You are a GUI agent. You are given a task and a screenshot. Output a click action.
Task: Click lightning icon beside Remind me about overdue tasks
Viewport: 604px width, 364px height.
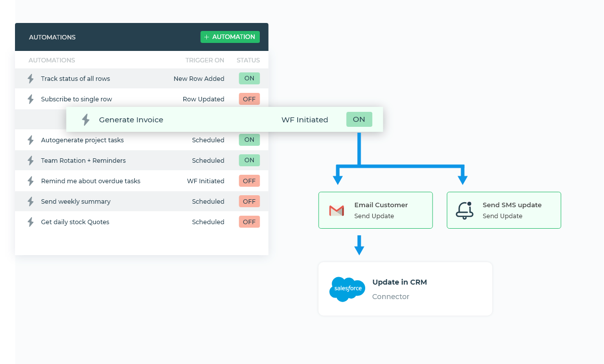(x=30, y=181)
